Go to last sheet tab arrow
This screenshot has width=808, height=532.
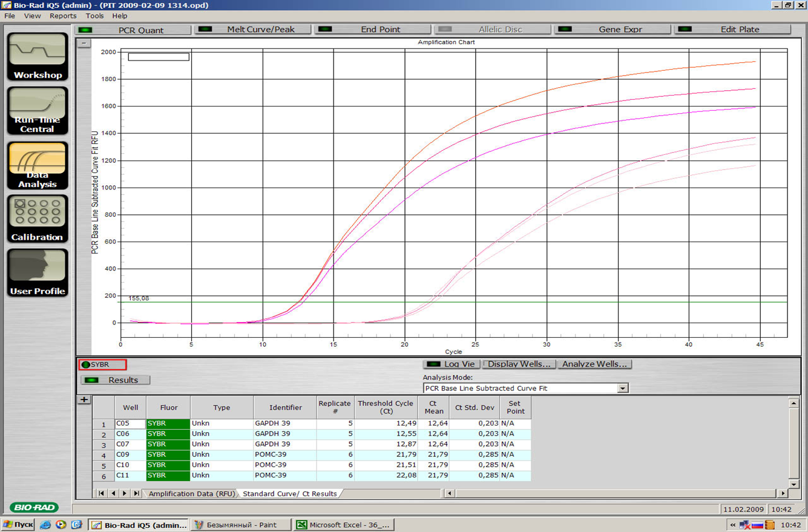pyautogui.click(x=136, y=494)
